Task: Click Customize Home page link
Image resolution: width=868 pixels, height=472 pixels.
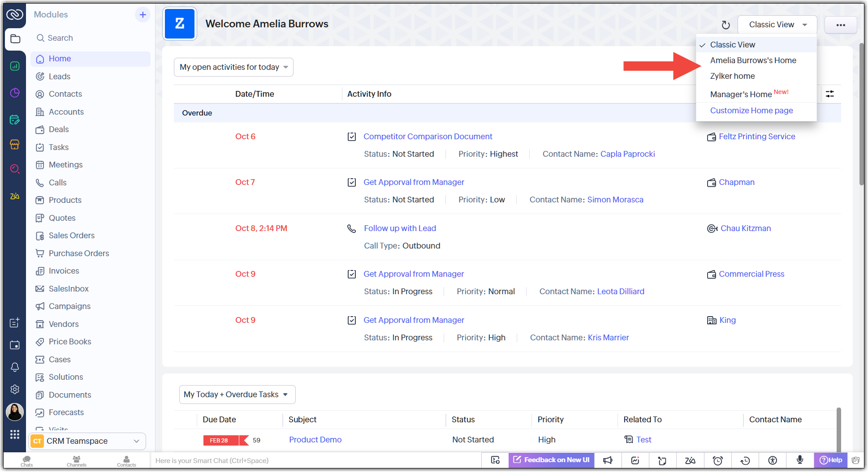Action: pos(751,111)
